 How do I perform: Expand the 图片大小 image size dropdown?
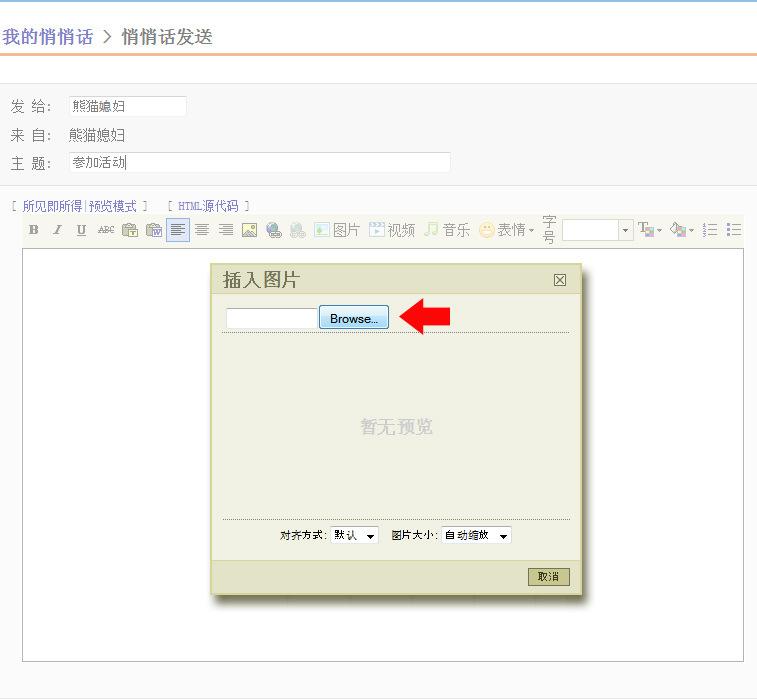pyautogui.click(x=476, y=536)
